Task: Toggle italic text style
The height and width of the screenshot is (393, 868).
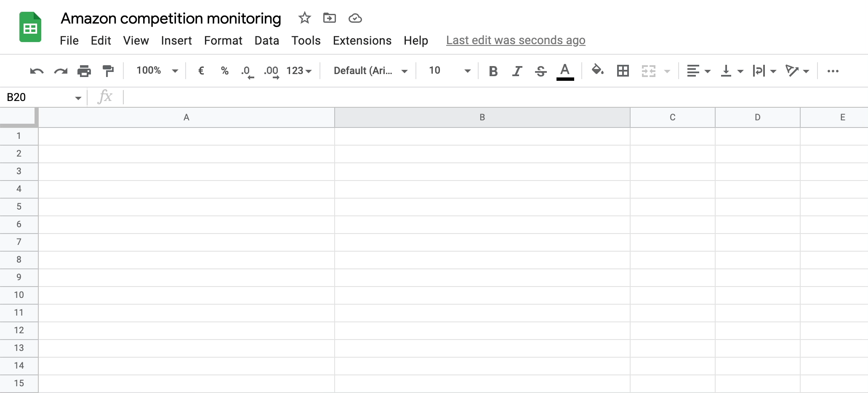Action: 517,71
